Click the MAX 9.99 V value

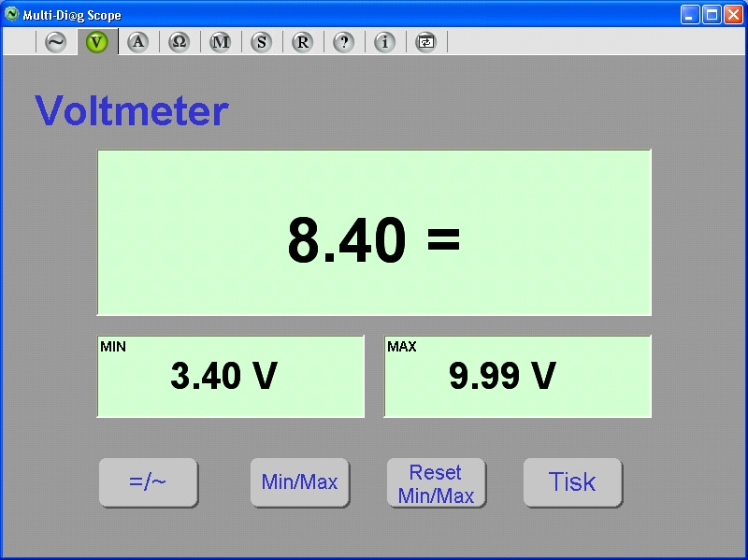[x=502, y=376]
